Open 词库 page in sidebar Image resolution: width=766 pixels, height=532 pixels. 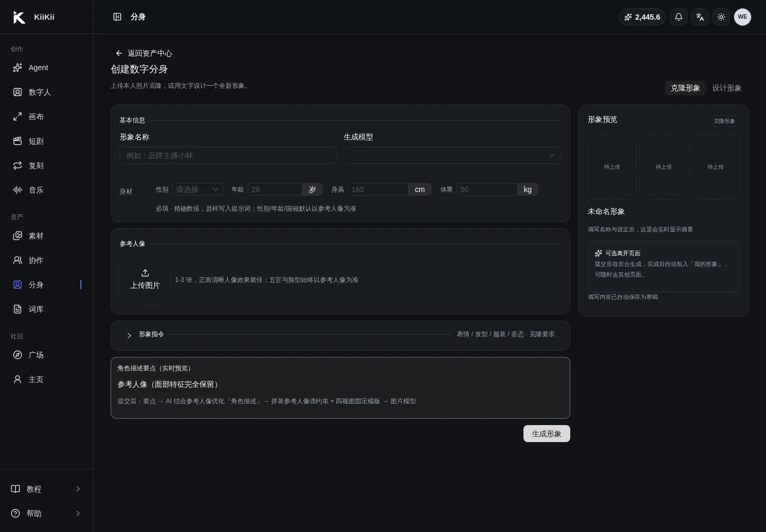pyautogui.click(x=47, y=309)
